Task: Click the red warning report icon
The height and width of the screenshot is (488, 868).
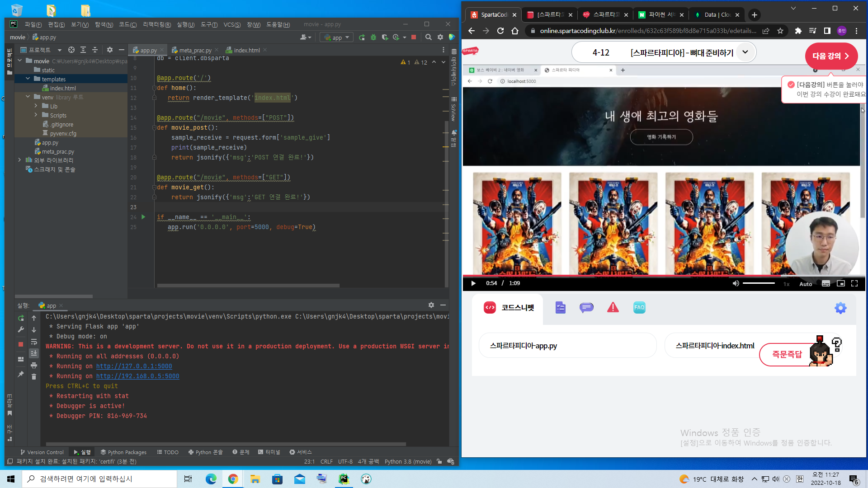Action: tap(613, 308)
